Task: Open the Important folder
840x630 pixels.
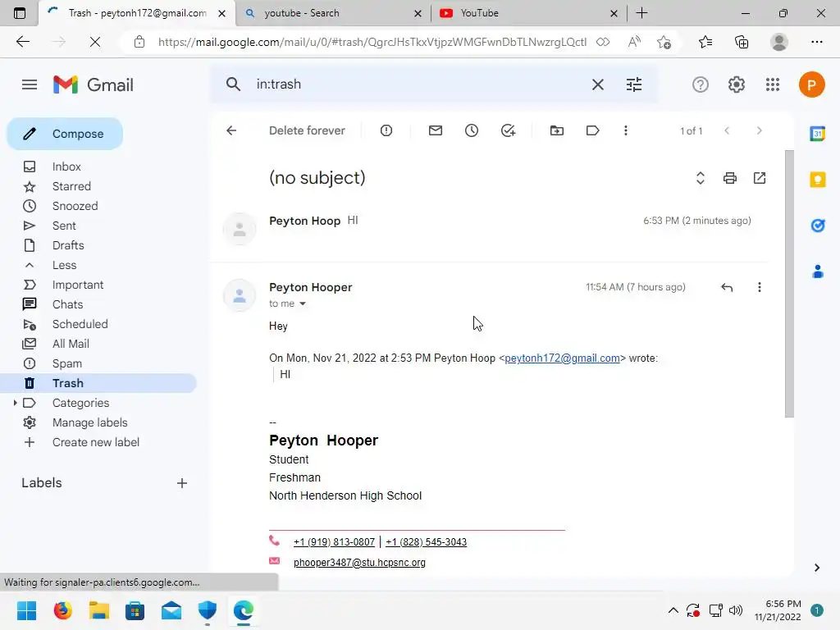Action: click(x=78, y=285)
